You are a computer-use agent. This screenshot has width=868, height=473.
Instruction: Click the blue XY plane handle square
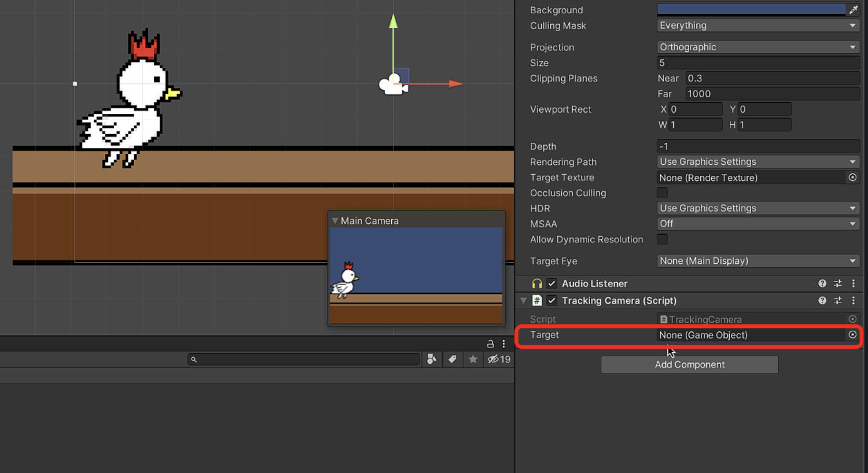pyautogui.click(x=402, y=75)
